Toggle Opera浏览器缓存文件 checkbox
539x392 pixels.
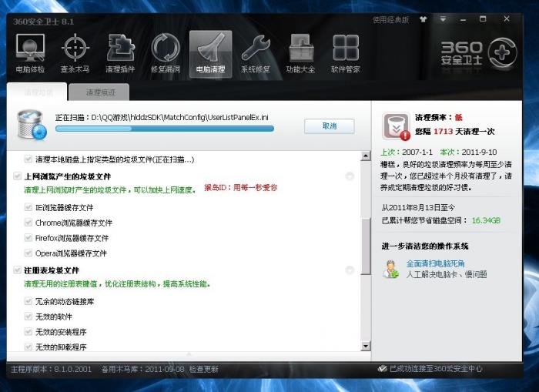(x=28, y=253)
